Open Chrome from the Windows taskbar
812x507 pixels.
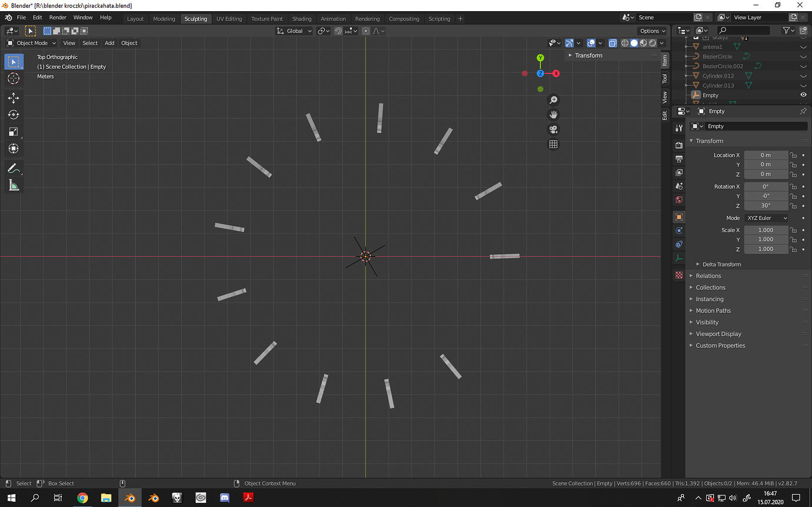(x=82, y=498)
